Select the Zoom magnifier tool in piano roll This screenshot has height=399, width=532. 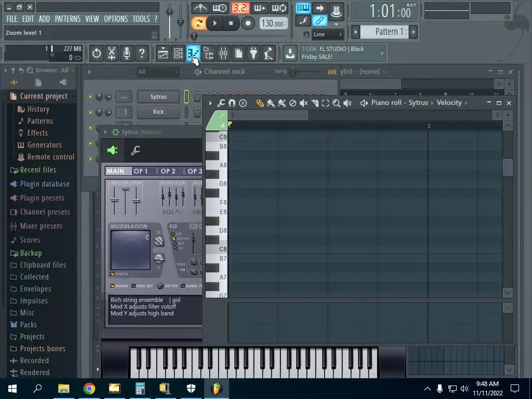tap(336, 103)
